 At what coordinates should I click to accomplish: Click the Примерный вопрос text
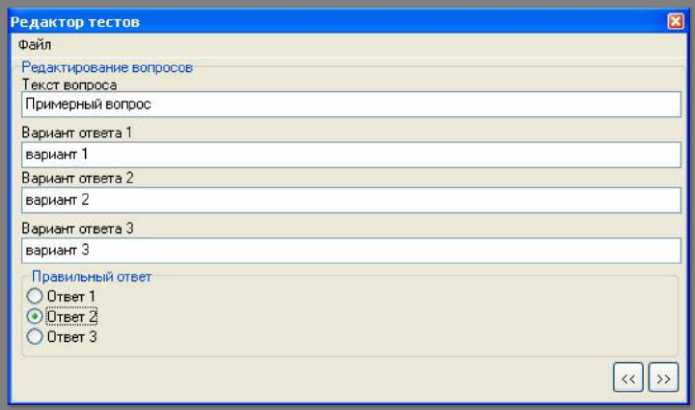(88, 105)
